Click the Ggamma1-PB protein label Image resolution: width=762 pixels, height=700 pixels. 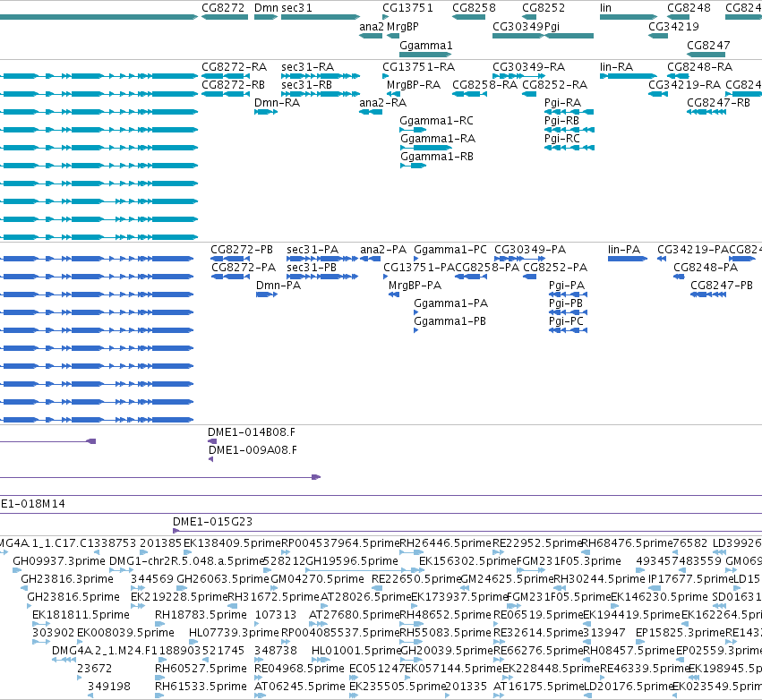[450, 321]
